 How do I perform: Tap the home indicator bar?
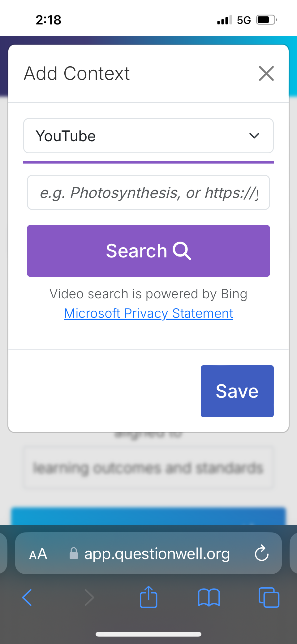click(x=148, y=634)
